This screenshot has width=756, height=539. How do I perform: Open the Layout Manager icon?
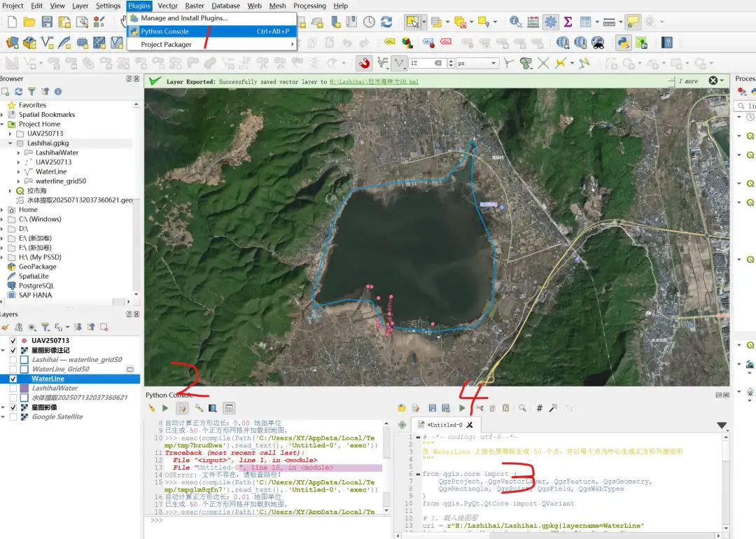82,22
